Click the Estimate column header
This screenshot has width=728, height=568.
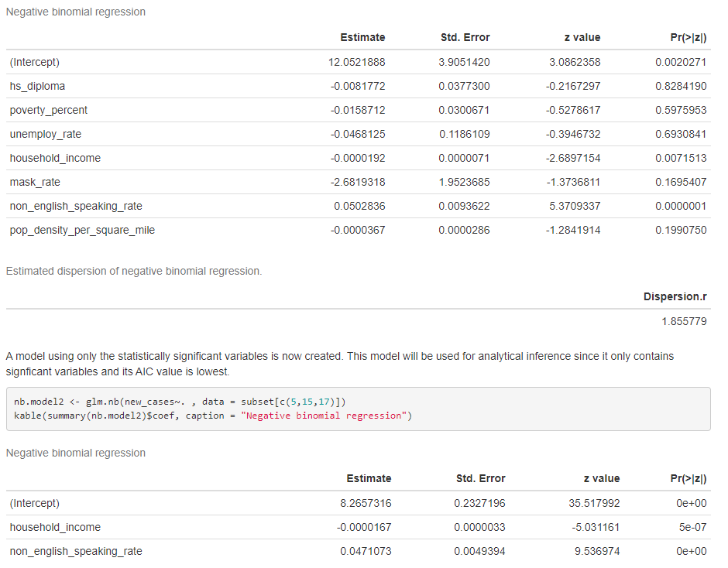[362, 37]
